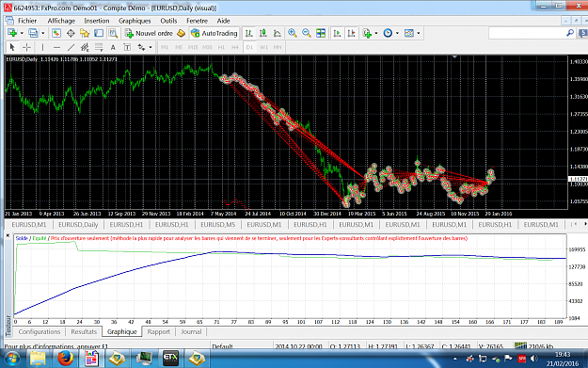The width and height of the screenshot is (588, 368).
Task: Switch to line chart display
Action: pos(278,33)
